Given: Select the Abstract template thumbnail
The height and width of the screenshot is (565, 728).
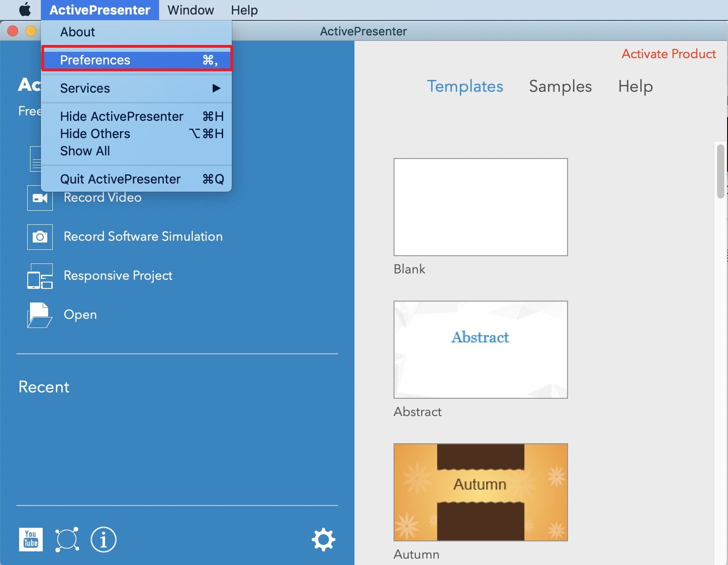Looking at the screenshot, I should (480, 350).
